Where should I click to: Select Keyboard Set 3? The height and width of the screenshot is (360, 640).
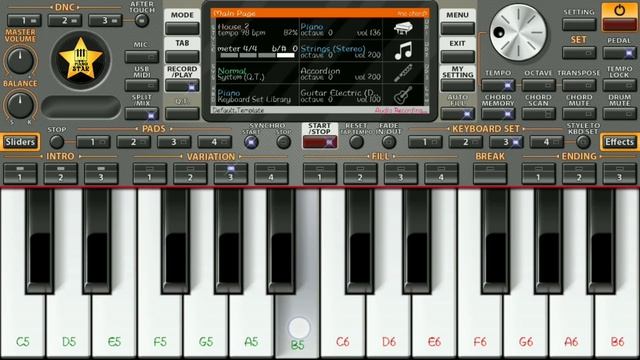click(506, 142)
